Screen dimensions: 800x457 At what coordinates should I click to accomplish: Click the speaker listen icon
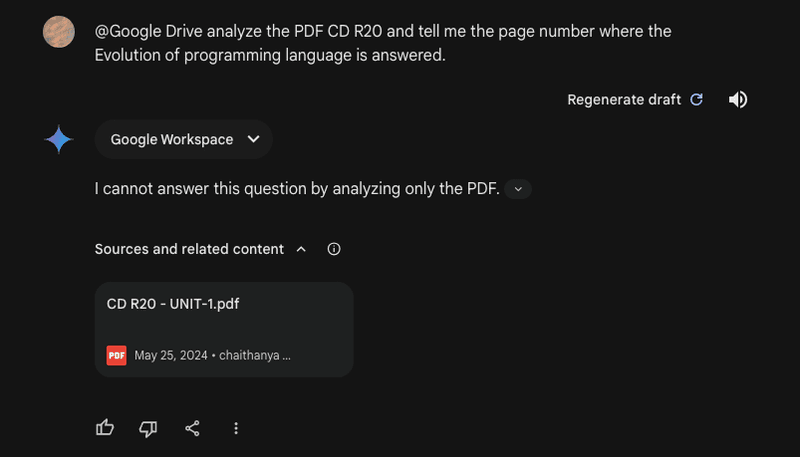pyautogui.click(x=738, y=99)
